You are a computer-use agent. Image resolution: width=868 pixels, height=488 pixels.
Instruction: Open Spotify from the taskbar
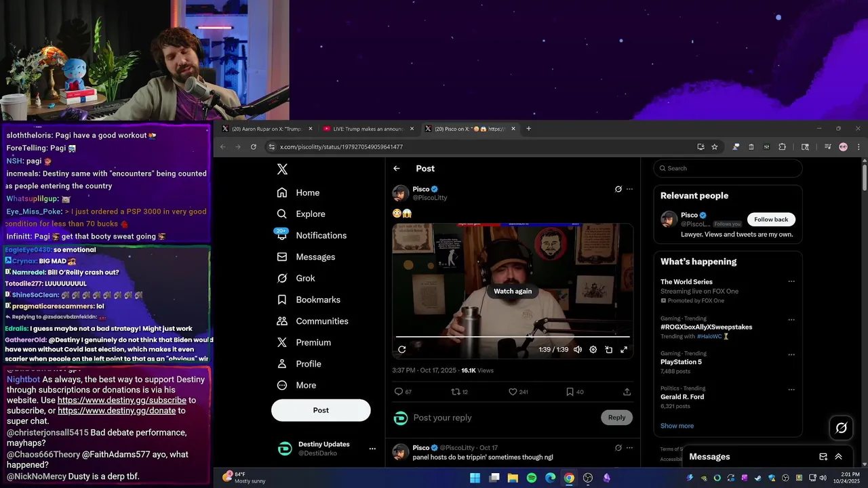pyautogui.click(x=532, y=478)
